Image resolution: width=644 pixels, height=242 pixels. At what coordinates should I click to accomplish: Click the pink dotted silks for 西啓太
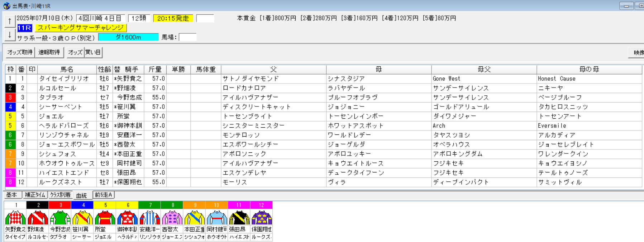pyautogui.click(x=172, y=218)
